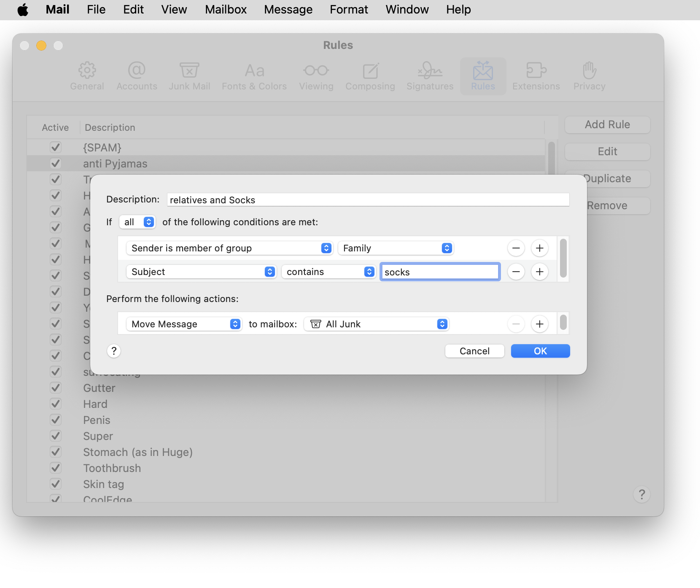Open the Subject field dropdown
700x588 pixels.
tap(201, 272)
